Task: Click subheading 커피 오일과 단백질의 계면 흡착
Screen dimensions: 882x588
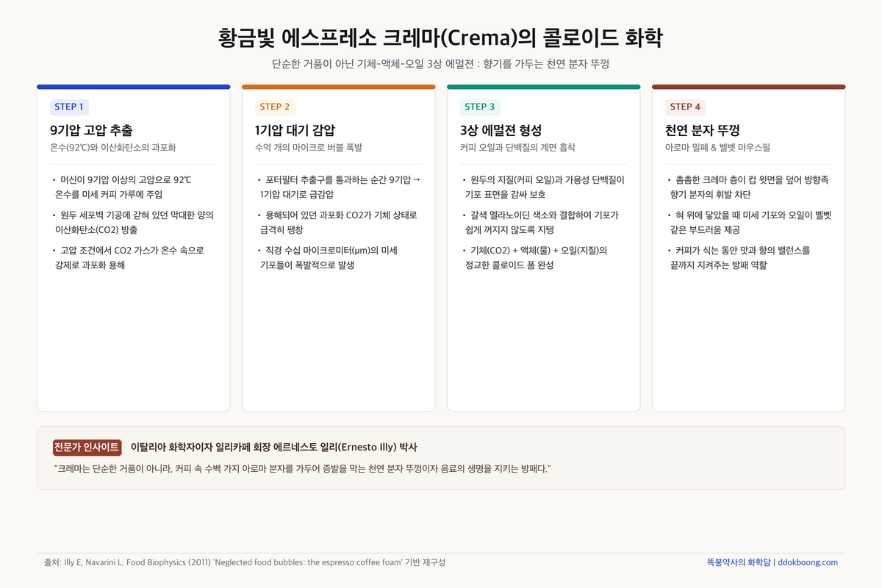Action: click(x=517, y=148)
